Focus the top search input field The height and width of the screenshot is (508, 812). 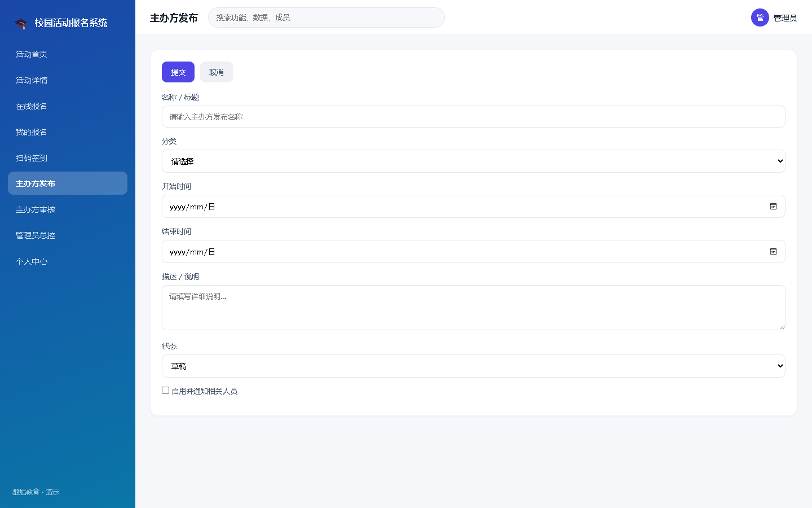tap(326, 17)
